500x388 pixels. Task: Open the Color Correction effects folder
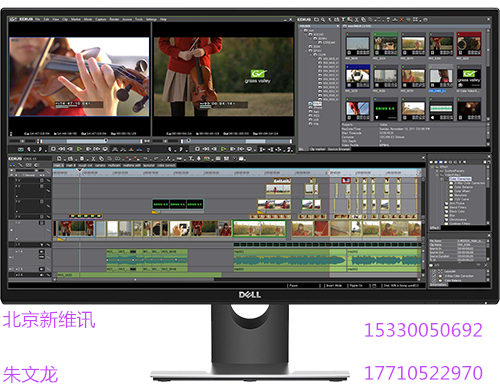click(x=460, y=179)
